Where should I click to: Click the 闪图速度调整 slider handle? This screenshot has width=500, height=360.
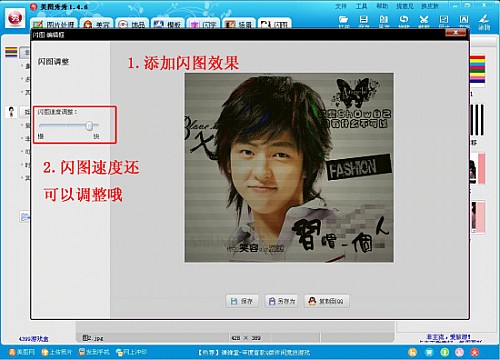click(x=89, y=126)
